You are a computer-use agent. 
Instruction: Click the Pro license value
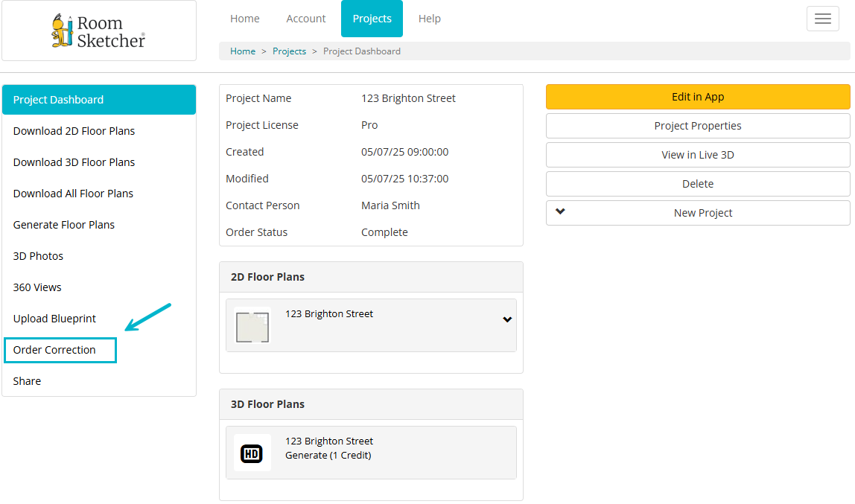tap(369, 125)
